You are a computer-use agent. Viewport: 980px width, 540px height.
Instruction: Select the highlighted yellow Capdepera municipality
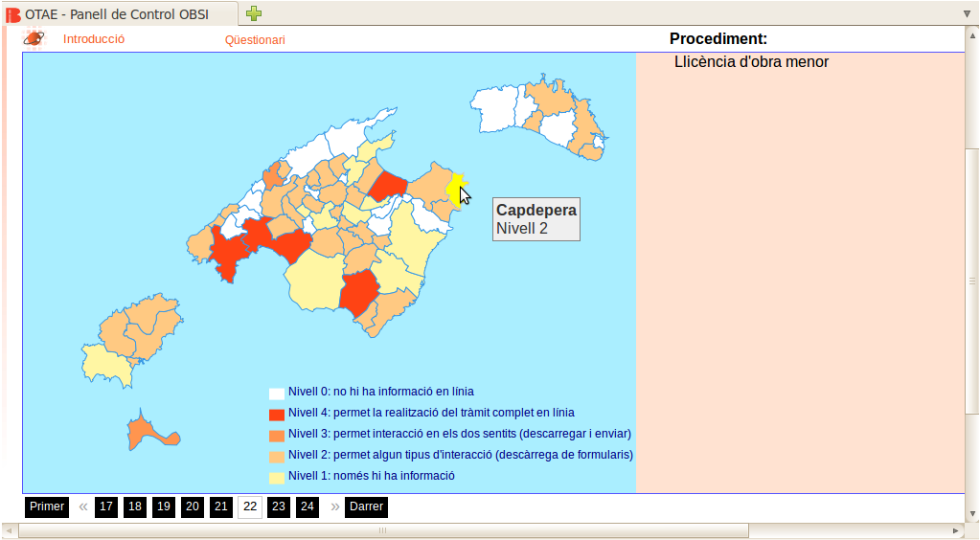coord(455,190)
